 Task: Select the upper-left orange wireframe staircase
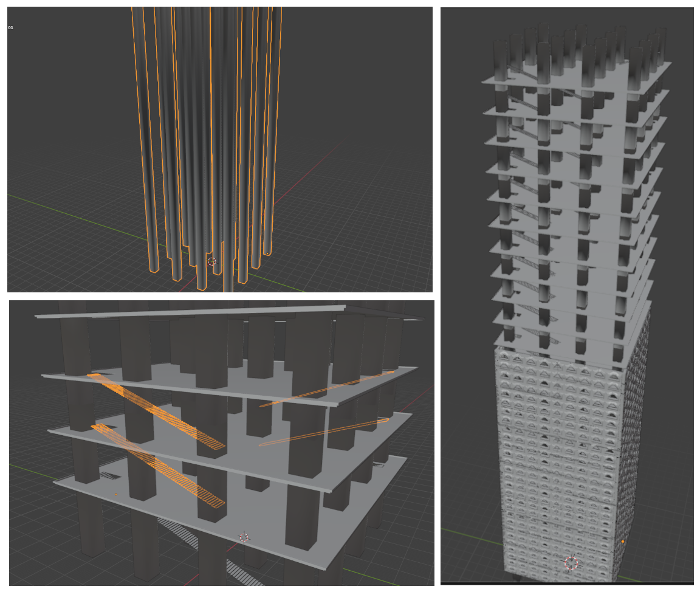tap(157, 411)
